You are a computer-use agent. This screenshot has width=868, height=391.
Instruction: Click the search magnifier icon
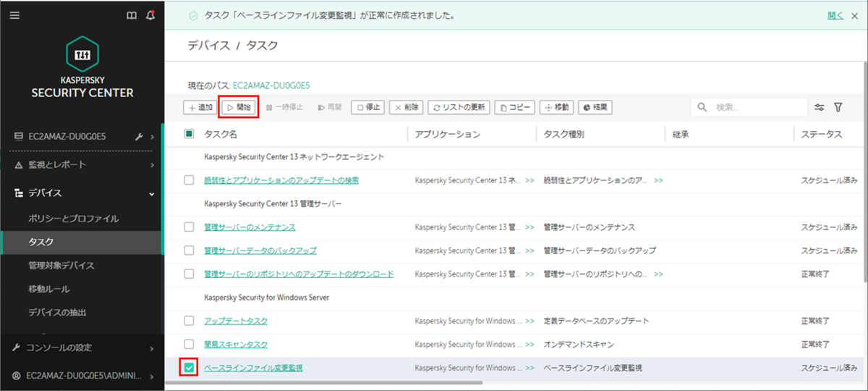pos(702,107)
